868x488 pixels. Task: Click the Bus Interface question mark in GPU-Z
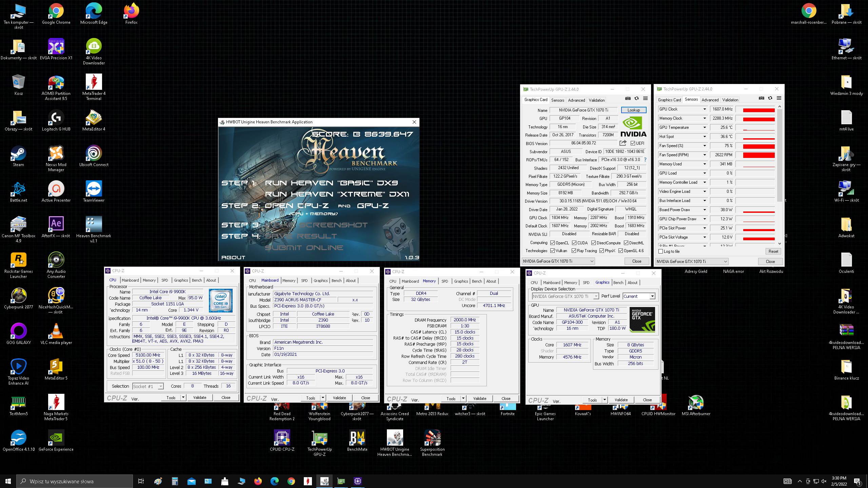tap(645, 160)
